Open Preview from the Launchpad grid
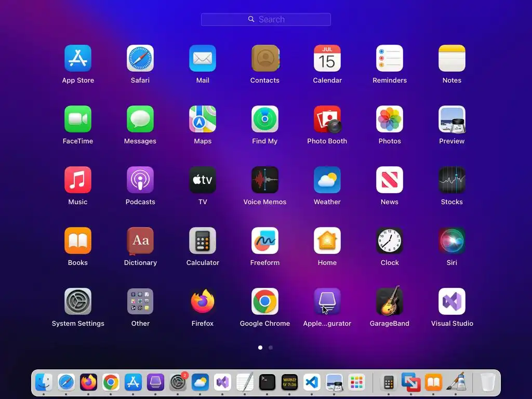This screenshot has height=399, width=532. coord(452,119)
